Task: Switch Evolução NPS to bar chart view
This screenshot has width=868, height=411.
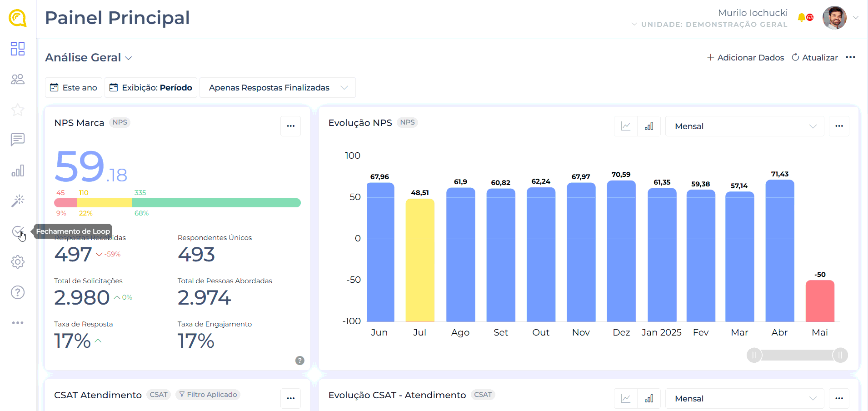Action: tap(649, 126)
